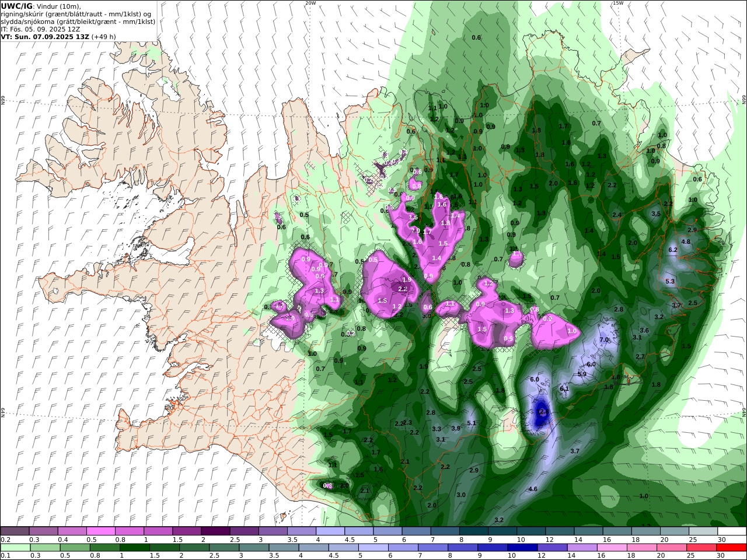747x560 pixels.
Task: Click the 5.9 precipitation value on the map
Action: [582, 374]
